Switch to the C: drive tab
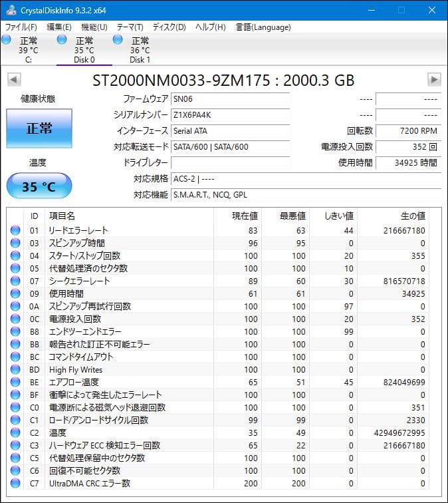The width and height of the screenshot is (448, 503). (28, 50)
